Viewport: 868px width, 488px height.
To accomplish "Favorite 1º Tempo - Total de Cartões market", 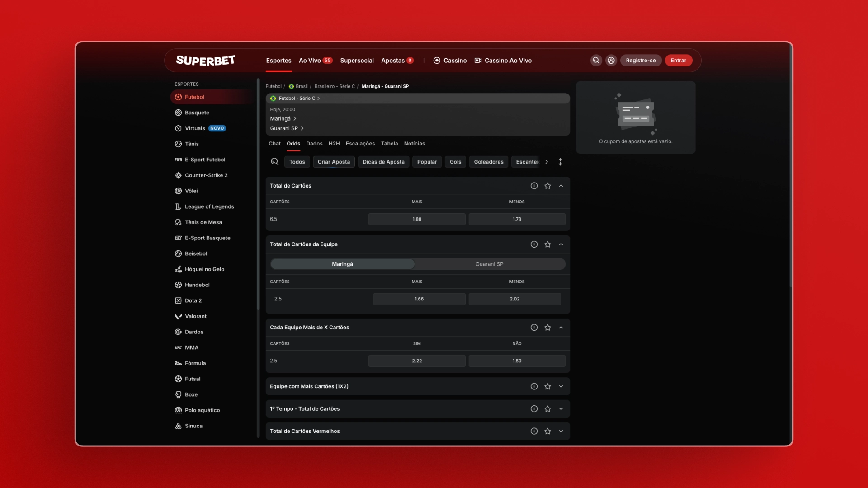I will click(x=547, y=409).
